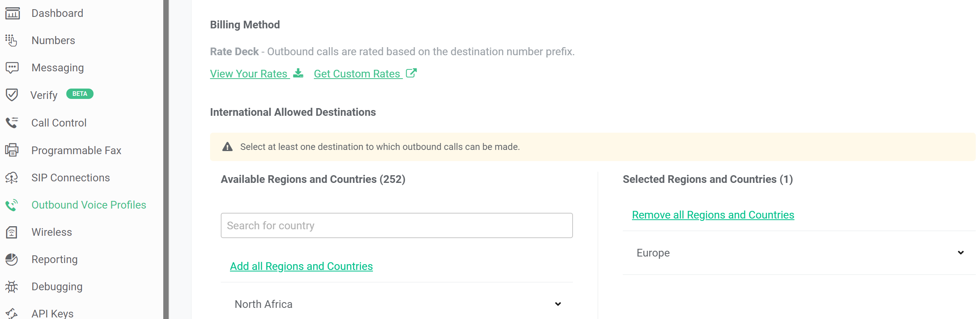Click the Wireless SIM card icon

click(x=12, y=232)
